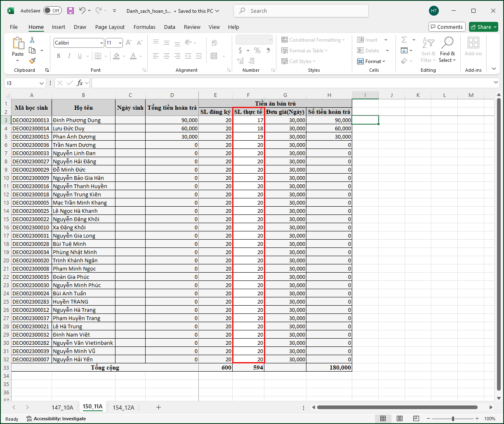Click Align Left icon
The width and height of the screenshot is (504, 424).
click(156, 56)
